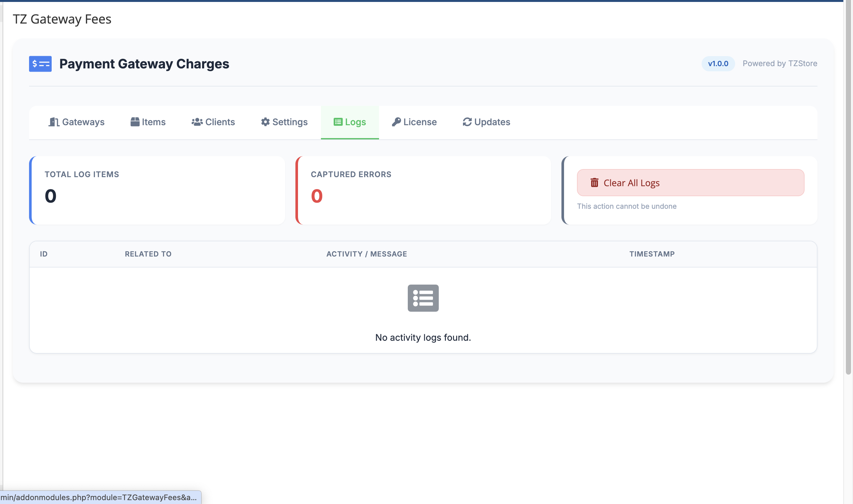Click the refresh icon beside Updates
This screenshot has height=504, width=853.
(x=467, y=122)
